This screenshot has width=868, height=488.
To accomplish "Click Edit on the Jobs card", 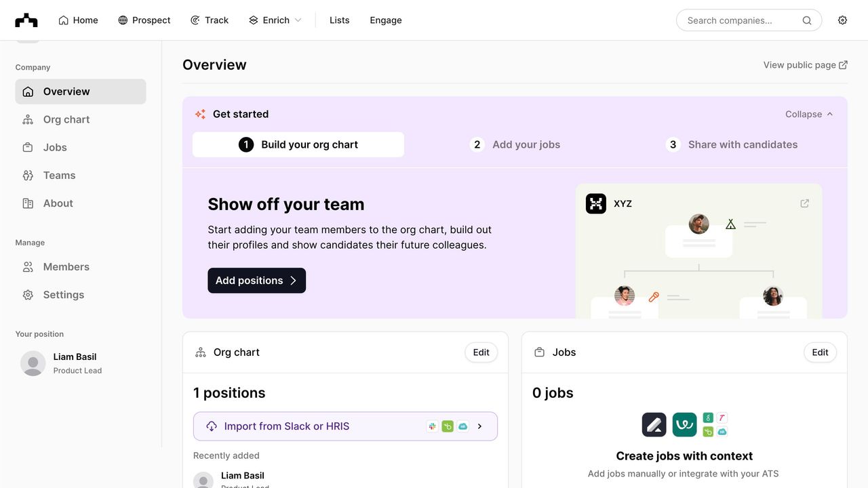I will click(820, 352).
